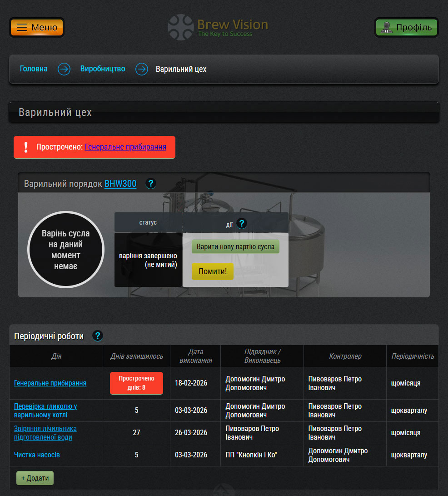Click the arrow icon after Головна breadcrumb
Screen dimensions: 448x496
click(64, 69)
